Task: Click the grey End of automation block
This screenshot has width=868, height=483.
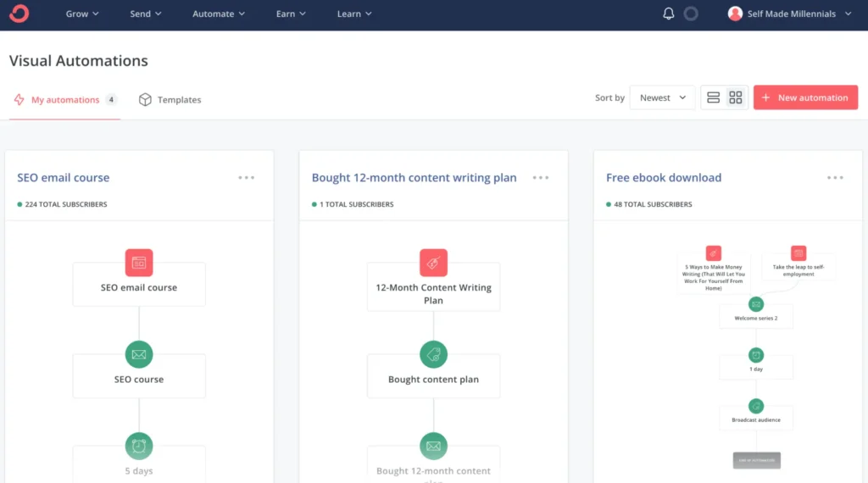Action: (756, 460)
